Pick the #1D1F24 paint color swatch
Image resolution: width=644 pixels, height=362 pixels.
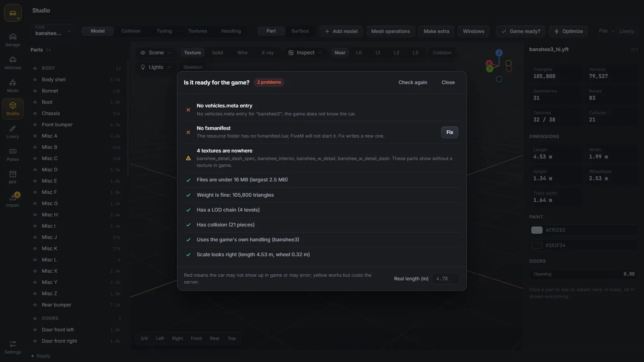[537, 245]
